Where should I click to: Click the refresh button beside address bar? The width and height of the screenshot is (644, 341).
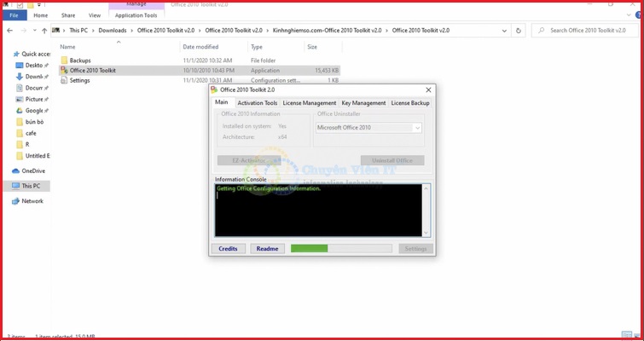tap(518, 31)
